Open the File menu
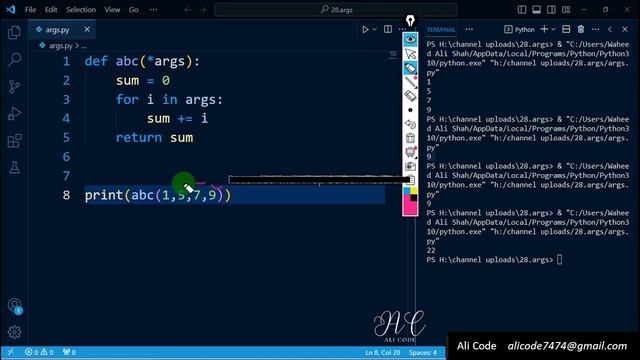Screen dimensions: 640x360 (31, 9)
